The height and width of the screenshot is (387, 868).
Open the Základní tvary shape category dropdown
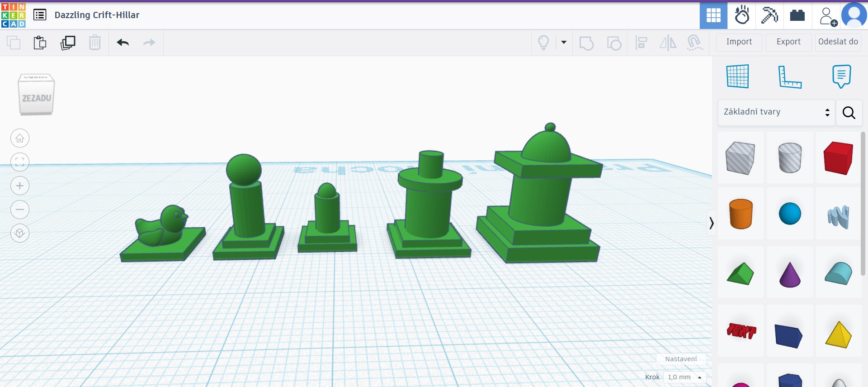776,112
